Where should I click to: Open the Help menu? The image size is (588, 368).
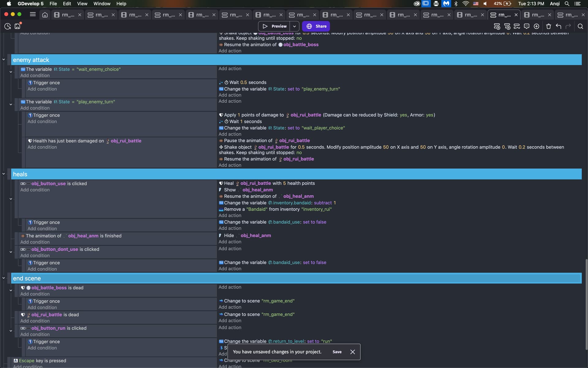[x=121, y=4]
